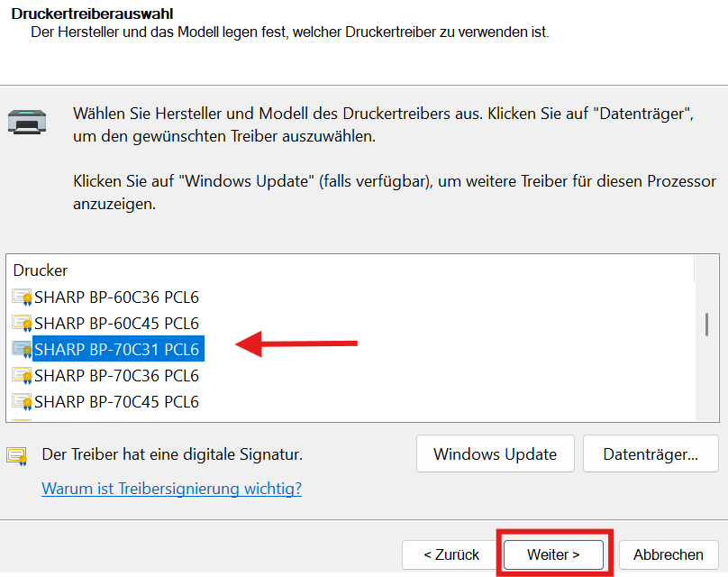Select SHARP BP-60C45 PCL6 driver entry
Viewport: 728px width, 577px height.
[x=116, y=324]
